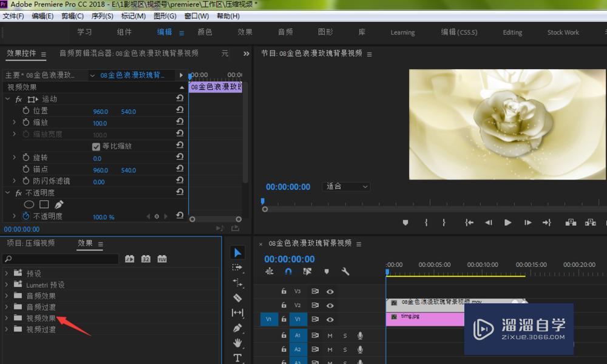Play the program monitor video
Image resolution: width=607 pixels, height=364 pixels.
coord(508,223)
